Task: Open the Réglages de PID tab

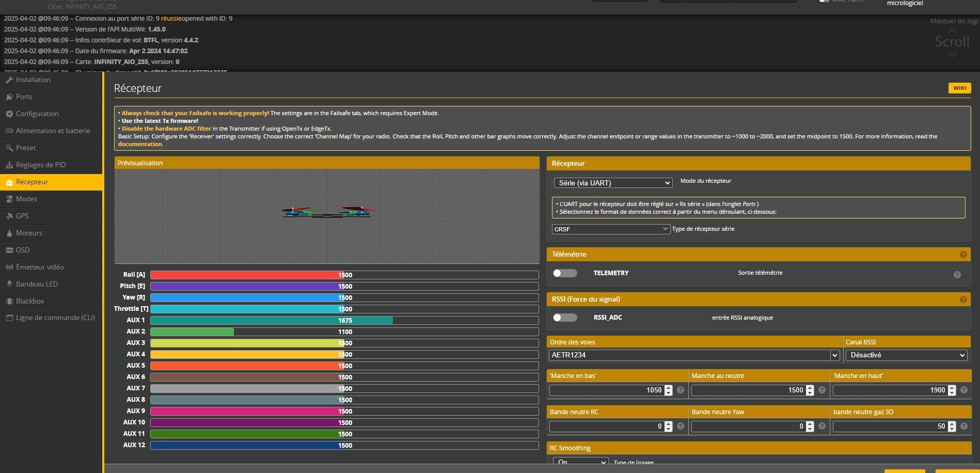Action: [41, 165]
